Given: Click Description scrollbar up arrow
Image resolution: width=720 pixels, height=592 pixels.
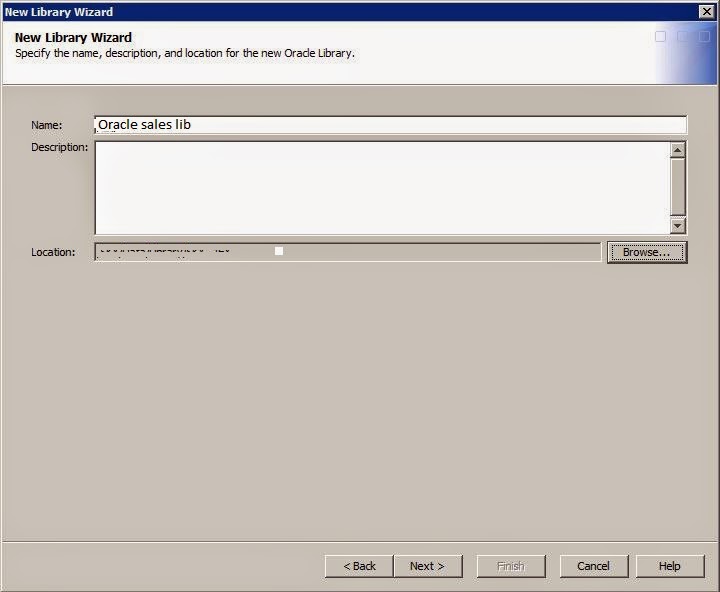Looking at the screenshot, I should pyautogui.click(x=678, y=150).
